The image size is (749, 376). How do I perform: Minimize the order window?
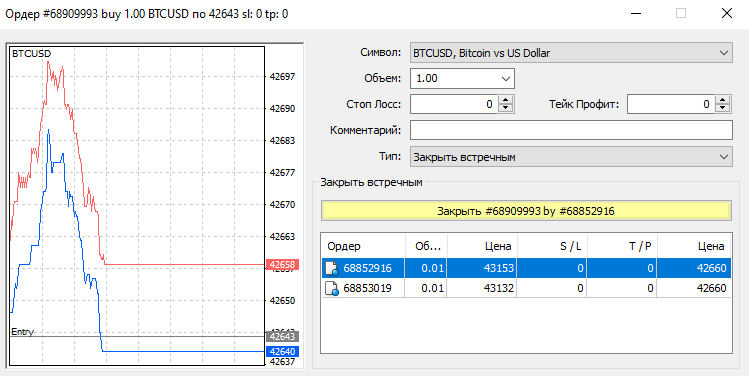click(x=636, y=13)
